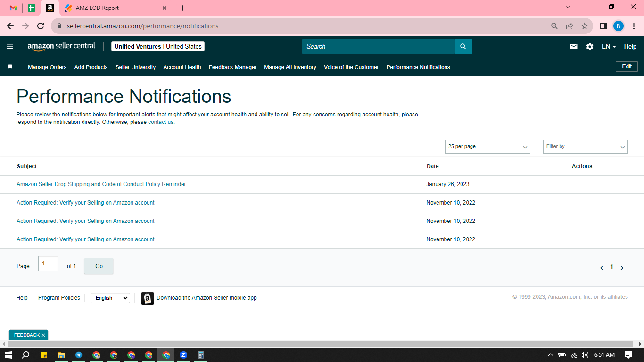Expand the EN language dropdown
This screenshot has width=644, height=362.
[x=609, y=46]
